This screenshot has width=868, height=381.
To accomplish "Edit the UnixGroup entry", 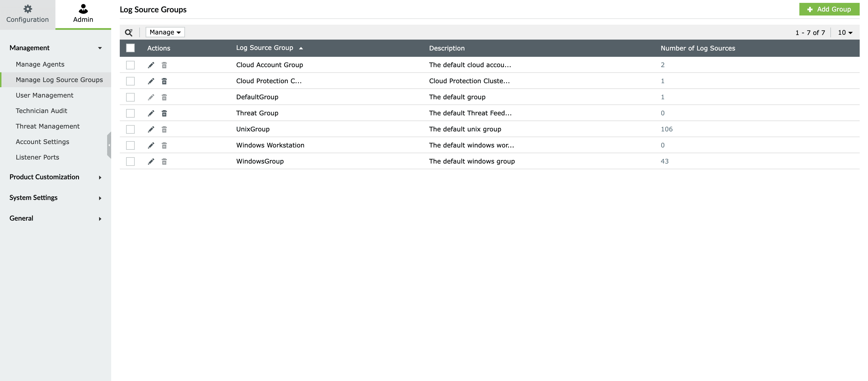I will [151, 129].
